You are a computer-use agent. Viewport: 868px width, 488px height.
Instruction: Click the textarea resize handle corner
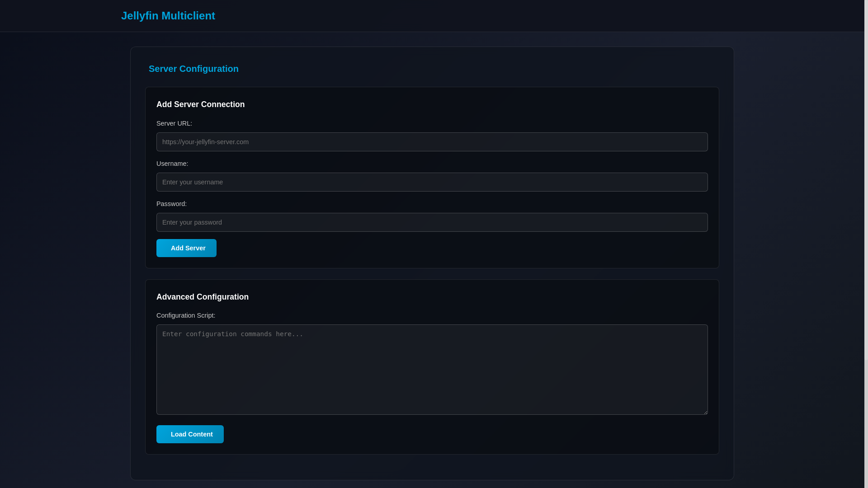click(705, 412)
